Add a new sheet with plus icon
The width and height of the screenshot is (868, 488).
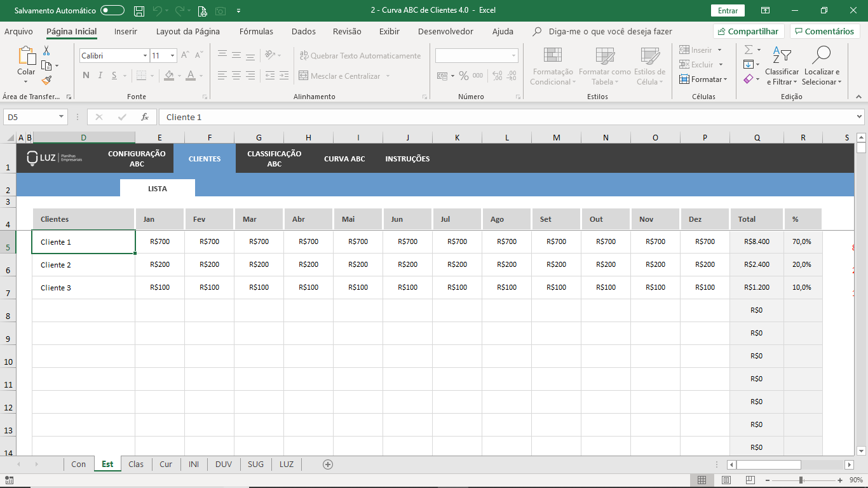328,464
